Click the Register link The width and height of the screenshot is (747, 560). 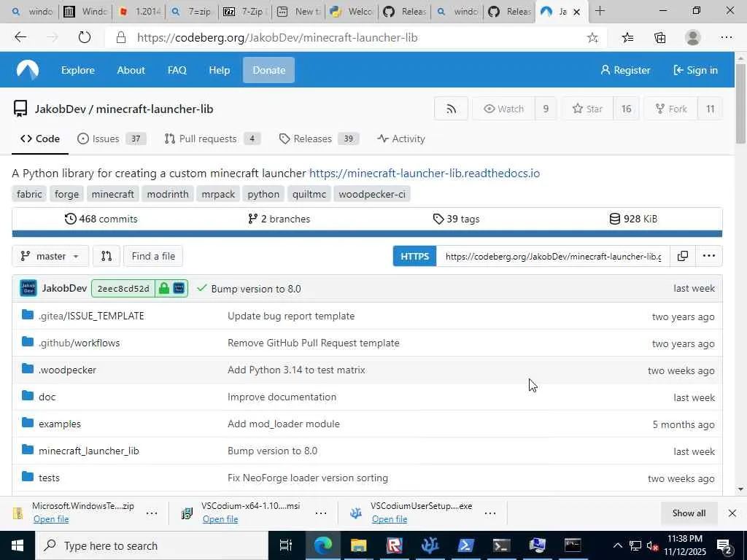pyautogui.click(x=625, y=70)
